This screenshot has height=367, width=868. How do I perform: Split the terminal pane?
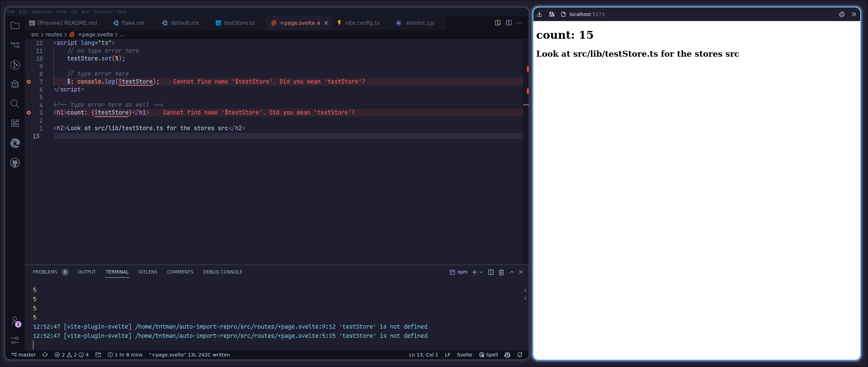[x=490, y=272]
